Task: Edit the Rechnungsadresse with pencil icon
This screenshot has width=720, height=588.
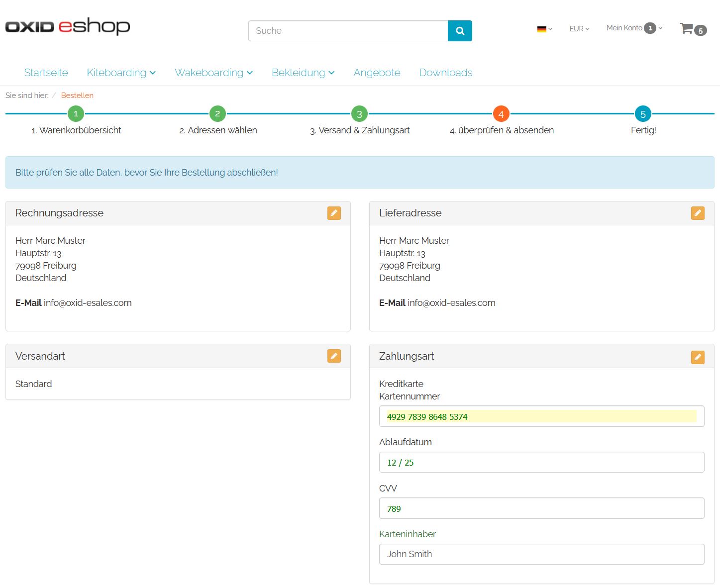Action: point(334,213)
